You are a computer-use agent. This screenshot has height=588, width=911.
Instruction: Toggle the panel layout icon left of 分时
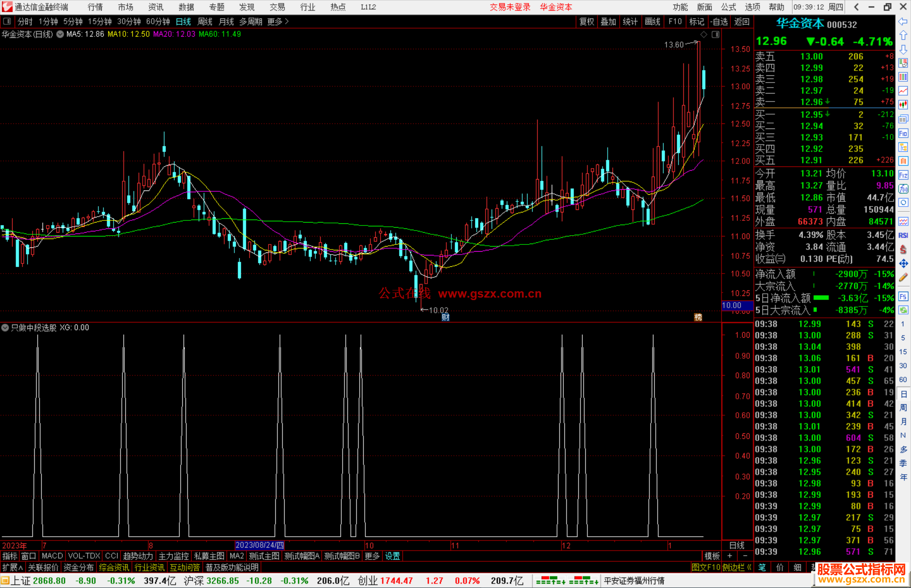[7, 21]
